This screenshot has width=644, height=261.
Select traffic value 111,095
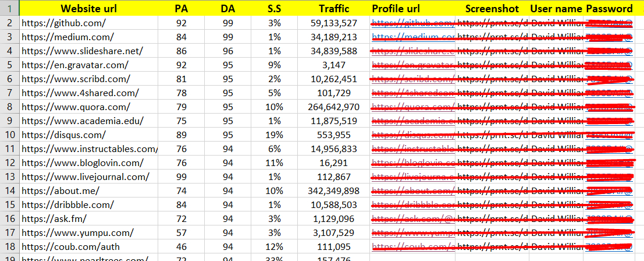[334, 246]
